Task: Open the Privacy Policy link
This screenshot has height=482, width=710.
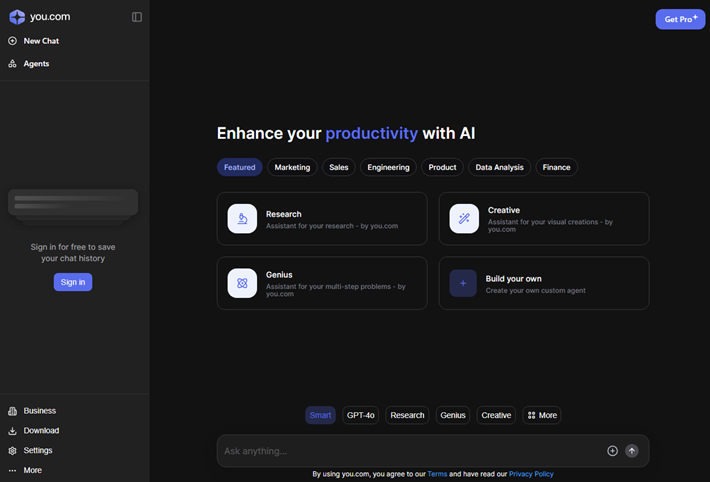Action: [x=531, y=474]
